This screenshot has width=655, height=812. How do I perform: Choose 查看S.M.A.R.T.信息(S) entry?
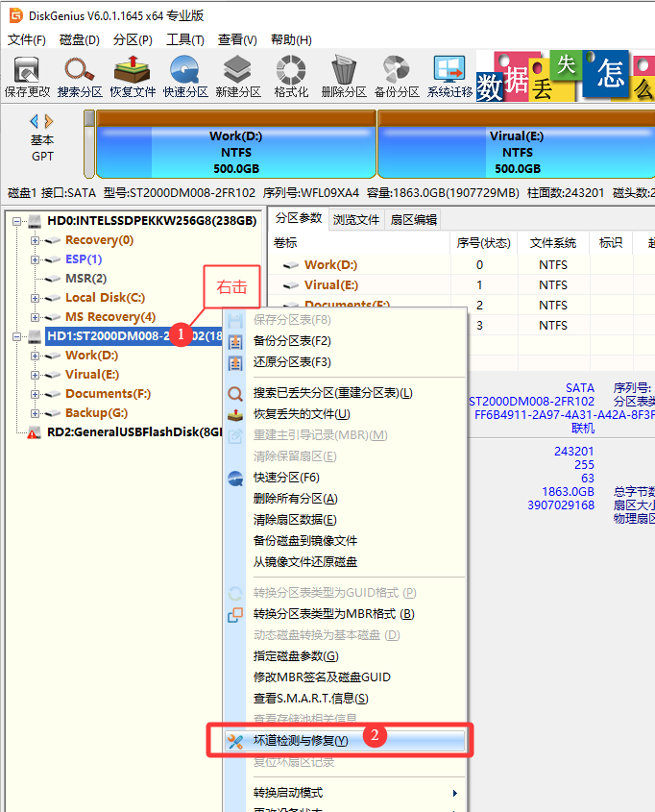click(346, 699)
